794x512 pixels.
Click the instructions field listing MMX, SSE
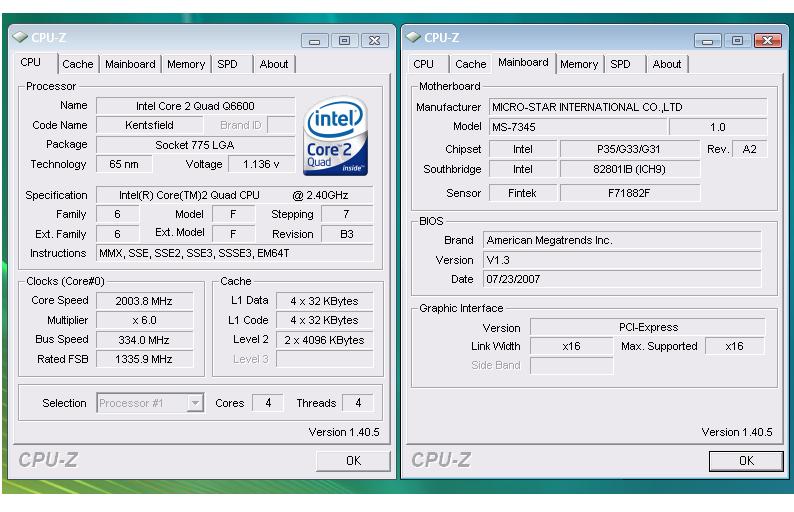234,253
